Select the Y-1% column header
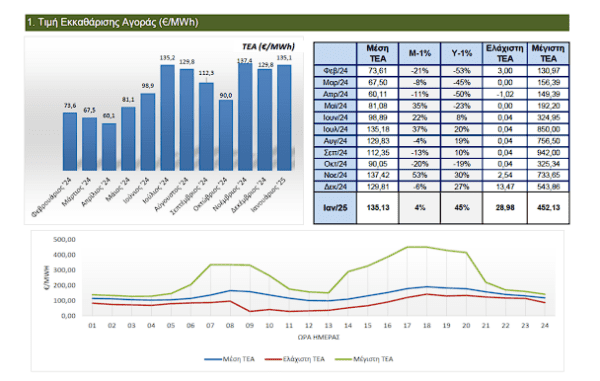The height and width of the screenshot is (381, 600). pos(461,53)
